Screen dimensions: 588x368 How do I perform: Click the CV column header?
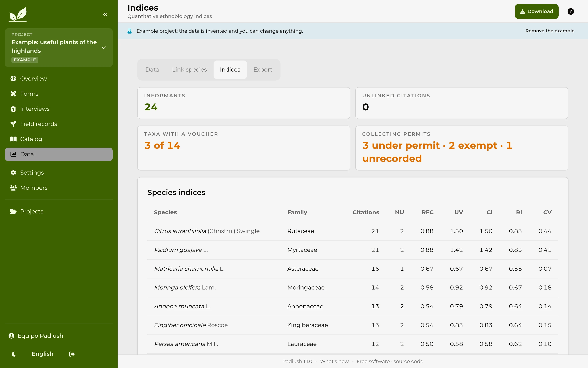pos(547,212)
